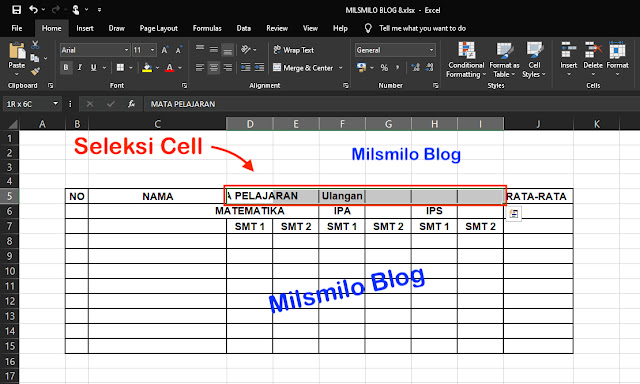Decrease the indent level
The width and height of the screenshot is (640, 384).
tap(245, 67)
